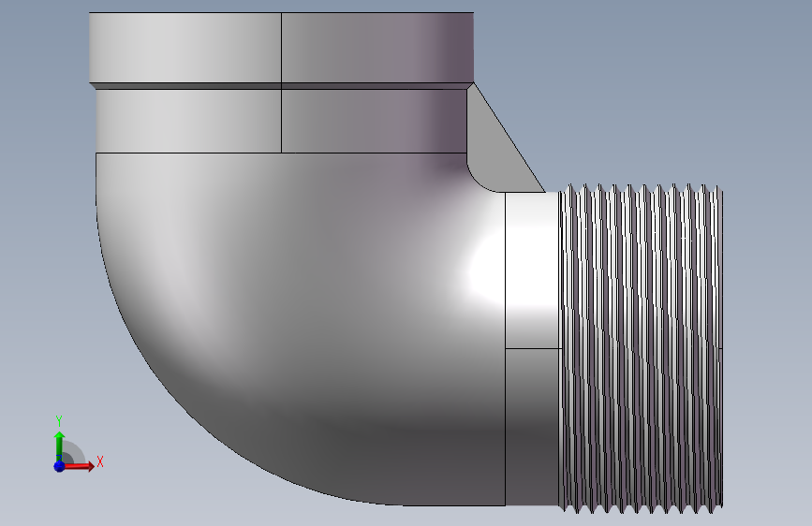Click the green Y axis arrow of the triad

tap(60, 446)
